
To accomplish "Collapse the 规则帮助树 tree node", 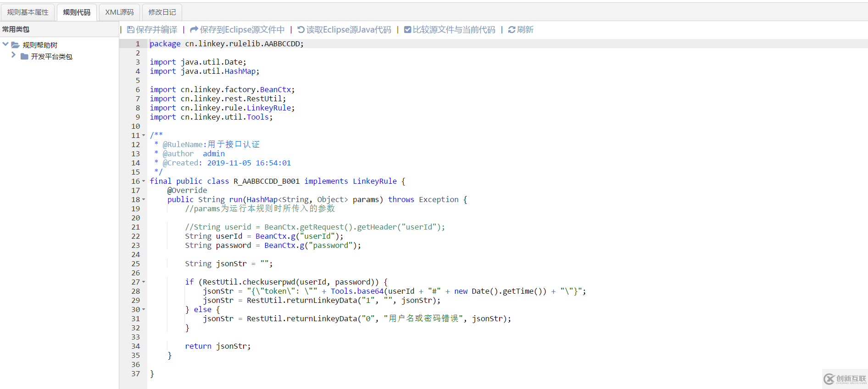I will tap(6, 44).
